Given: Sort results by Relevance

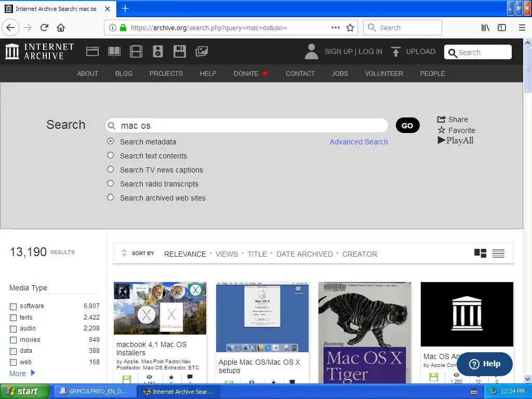Looking at the screenshot, I should (x=185, y=254).
